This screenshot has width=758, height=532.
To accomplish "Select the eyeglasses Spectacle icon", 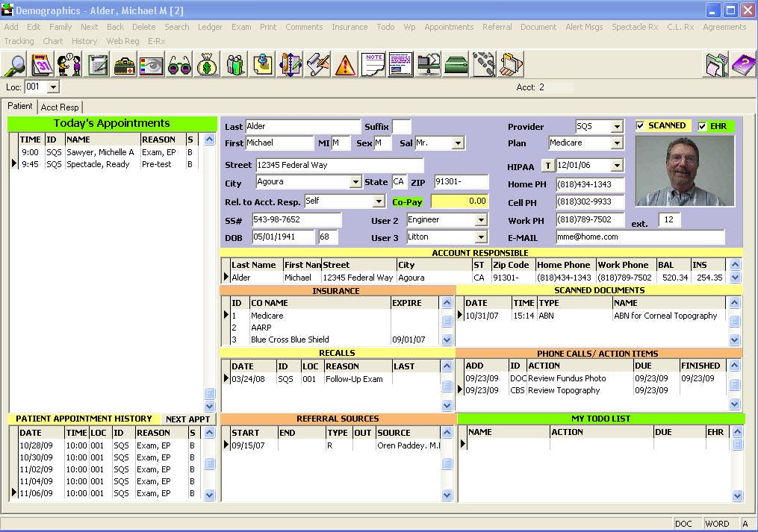I will point(179,64).
